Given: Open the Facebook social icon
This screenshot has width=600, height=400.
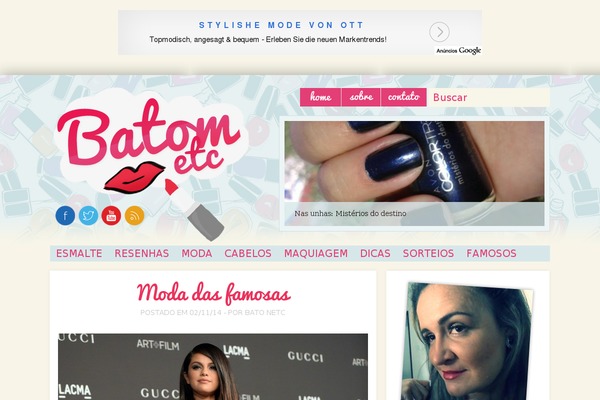Looking at the screenshot, I should [x=65, y=216].
